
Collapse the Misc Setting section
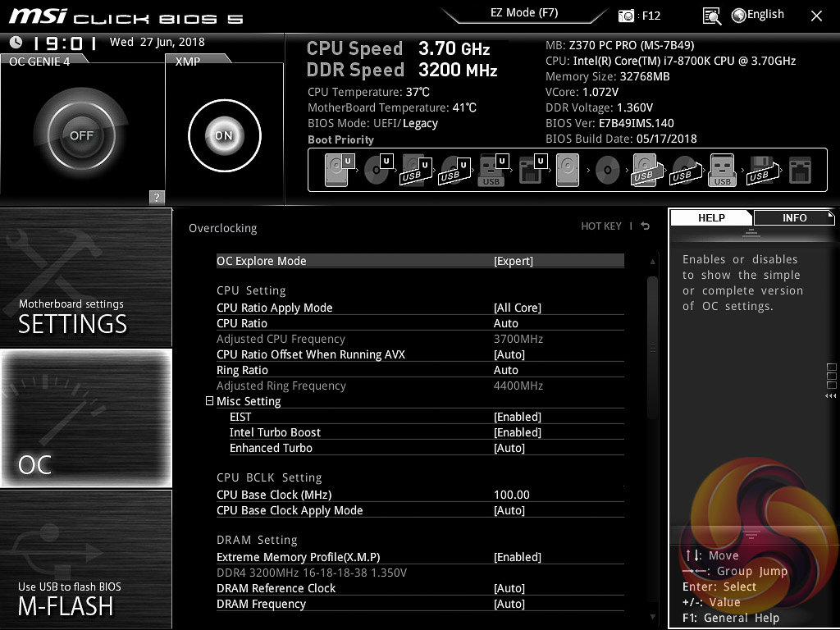210,401
